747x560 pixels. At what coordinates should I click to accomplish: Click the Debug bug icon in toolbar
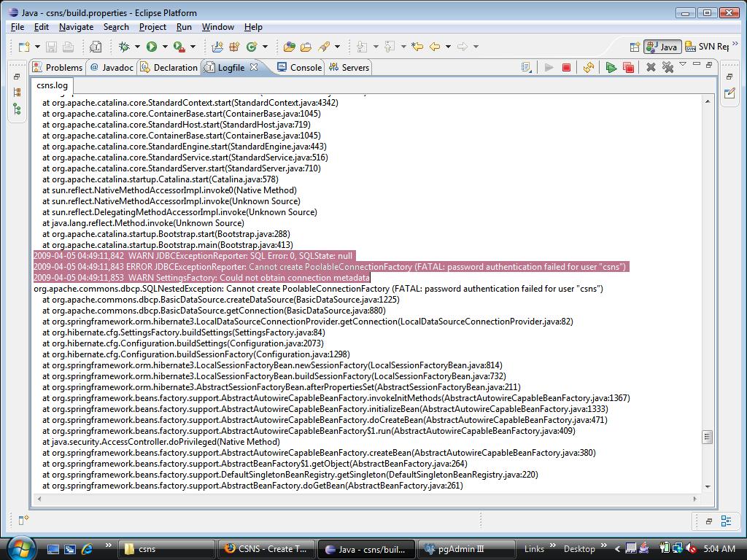(124, 47)
